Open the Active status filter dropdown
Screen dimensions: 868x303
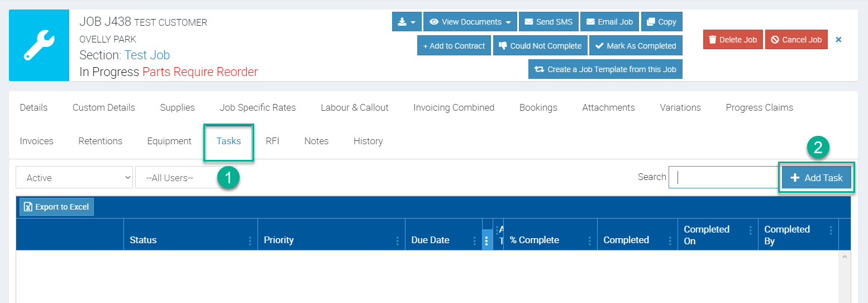[74, 178]
